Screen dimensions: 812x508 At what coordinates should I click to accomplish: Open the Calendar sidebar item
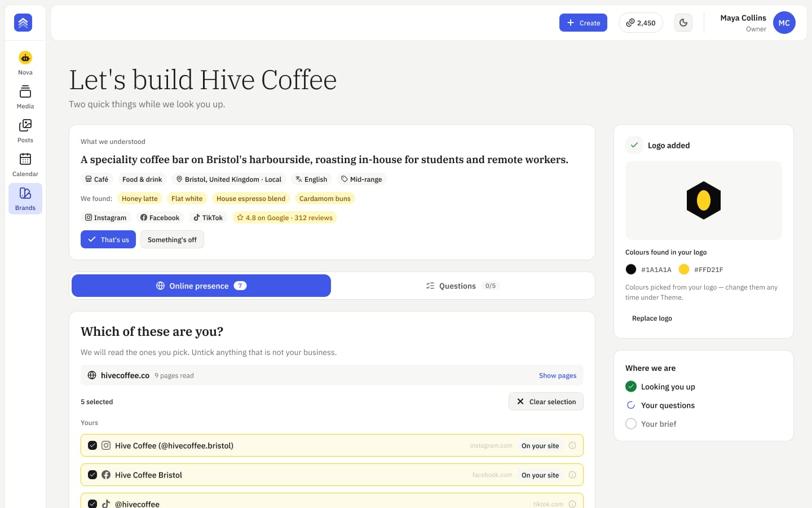[25, 164]
